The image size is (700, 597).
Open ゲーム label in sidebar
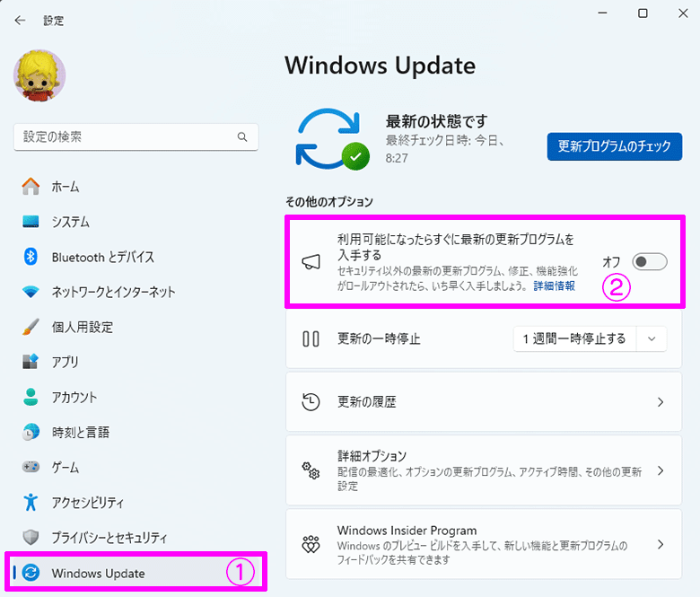point(66,468)
